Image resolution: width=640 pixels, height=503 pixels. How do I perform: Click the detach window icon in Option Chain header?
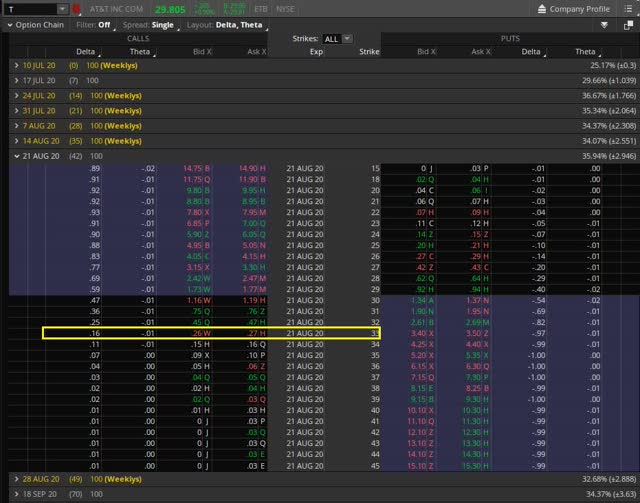628,25
